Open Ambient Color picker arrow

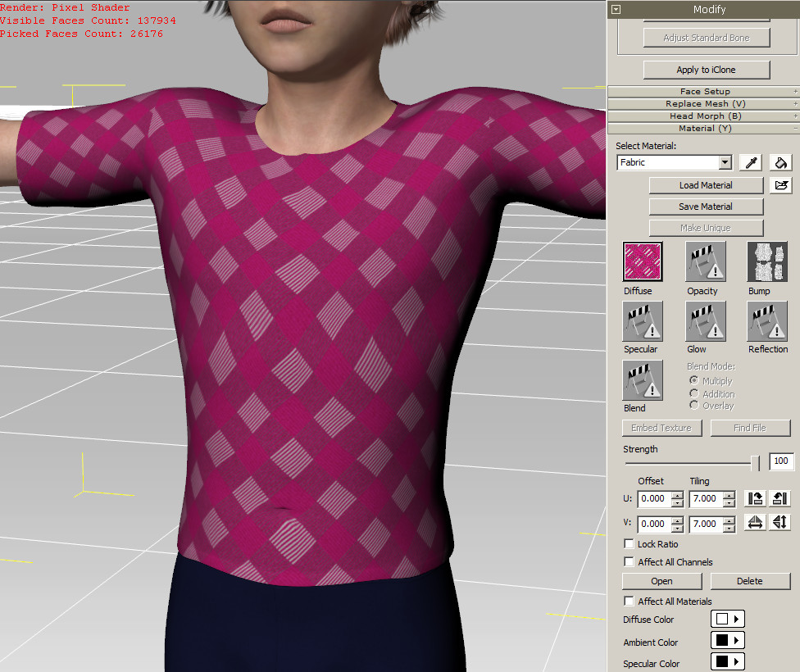click(x=736, y=640)
